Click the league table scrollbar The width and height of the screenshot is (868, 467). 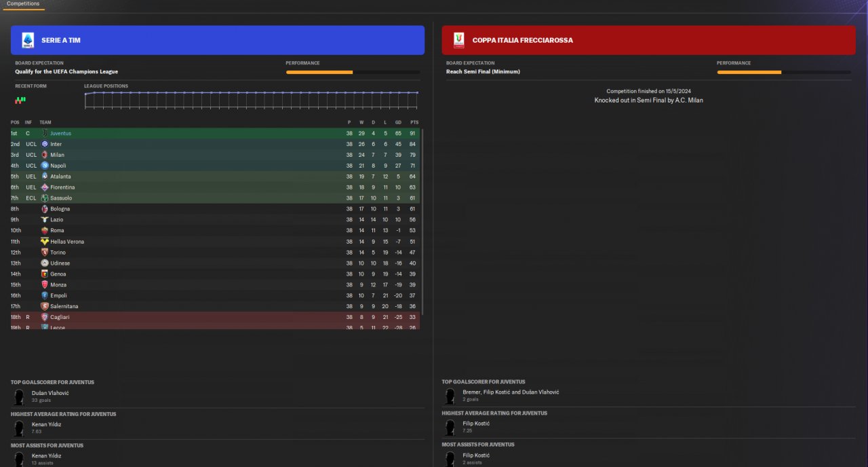421,221
